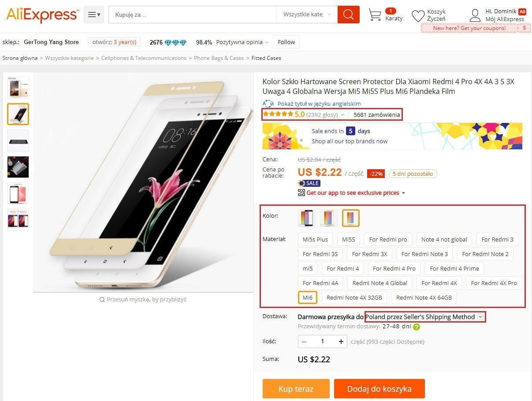Click the translate title icon

[268, 104]
